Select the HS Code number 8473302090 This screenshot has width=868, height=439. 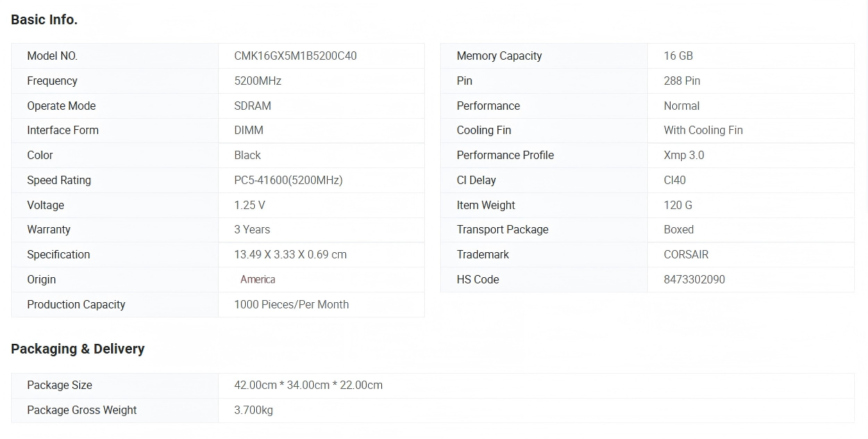[x=694, y=279]
